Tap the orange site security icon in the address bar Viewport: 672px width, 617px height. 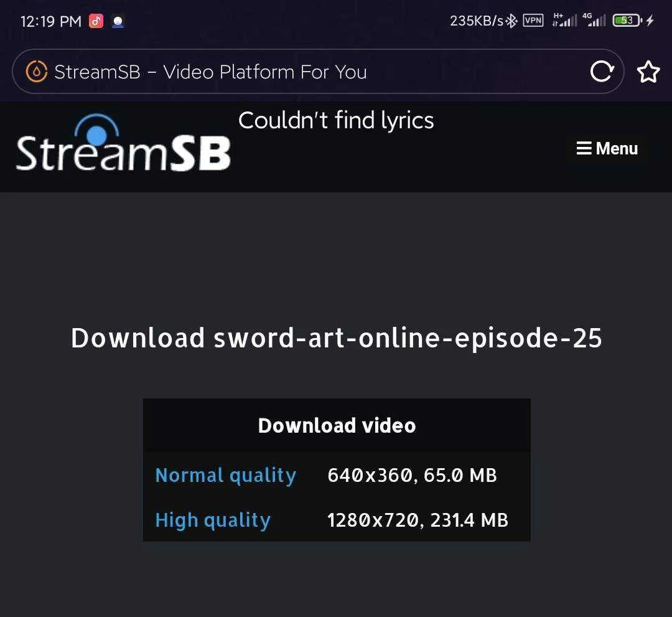pos(37,72)
